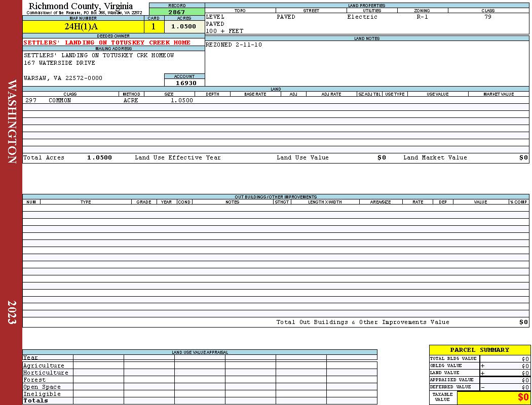
Task: Click mailing name Settlers' Landing on Totuskey Crk
Action: pos(99,55)
